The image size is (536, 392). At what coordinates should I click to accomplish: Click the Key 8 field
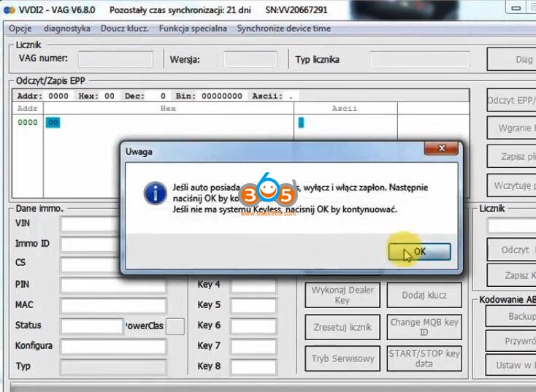[x=253, y=367]
